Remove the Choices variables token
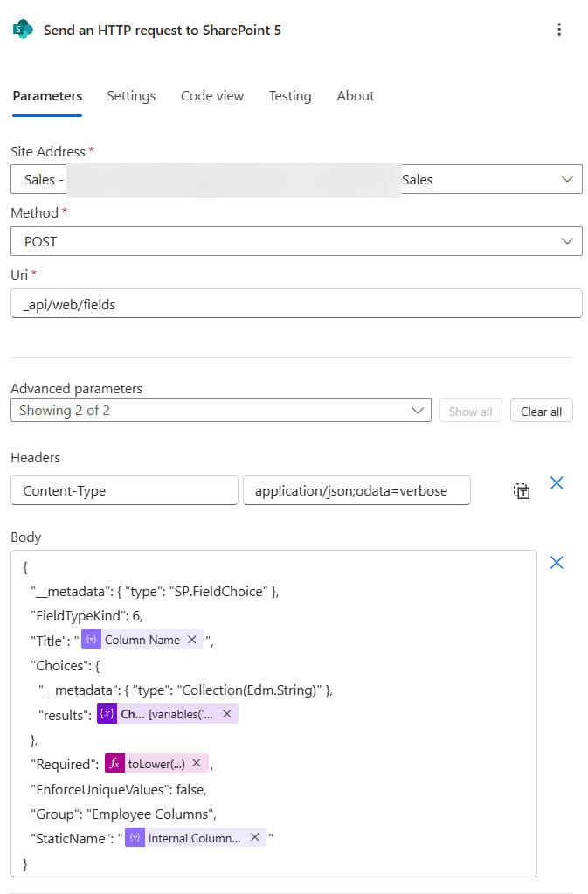The width and height of the screenshot is (588, 894). click(227, 714)
